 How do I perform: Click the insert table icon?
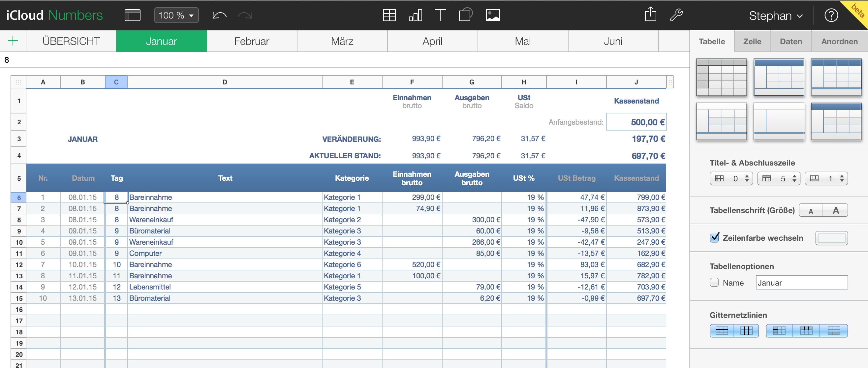389,15
